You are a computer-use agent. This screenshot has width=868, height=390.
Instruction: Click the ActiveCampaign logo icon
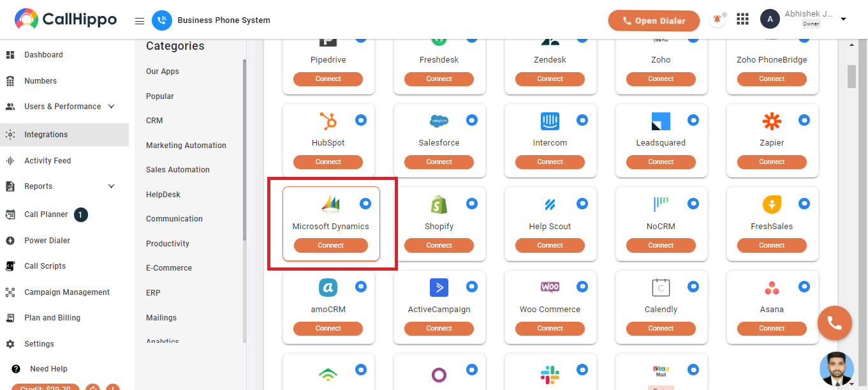pyautogui.click(x=439, y=287)
